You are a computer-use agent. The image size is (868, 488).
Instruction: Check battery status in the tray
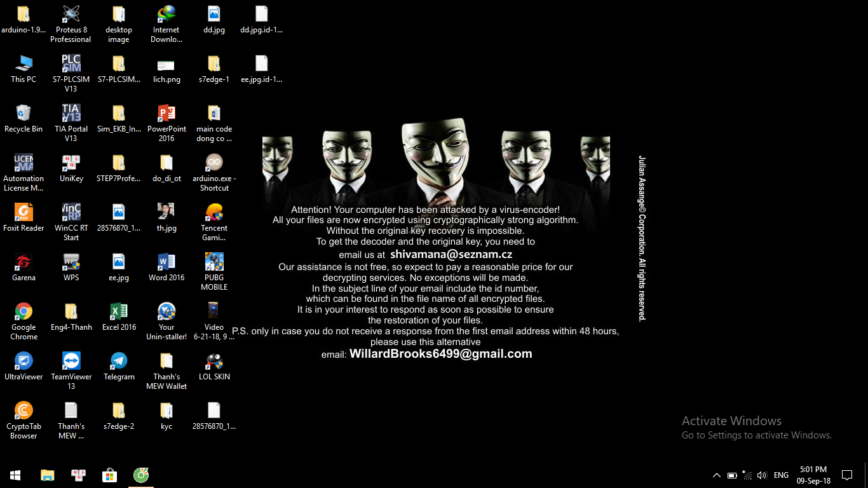(732, 475)
